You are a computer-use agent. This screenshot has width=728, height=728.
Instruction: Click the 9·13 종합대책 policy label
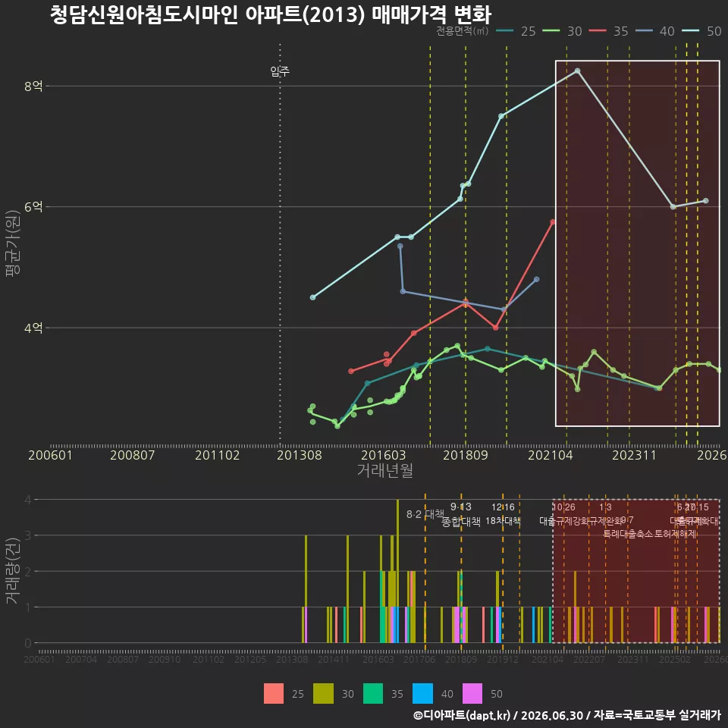tap(460, 514)
